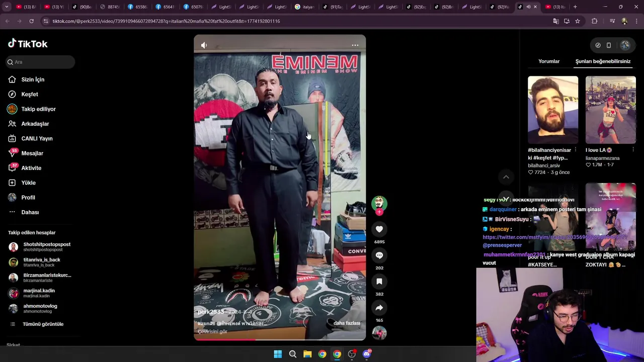Open Yükle upload page
Screen dimensions: 644x362
[28, 183]
